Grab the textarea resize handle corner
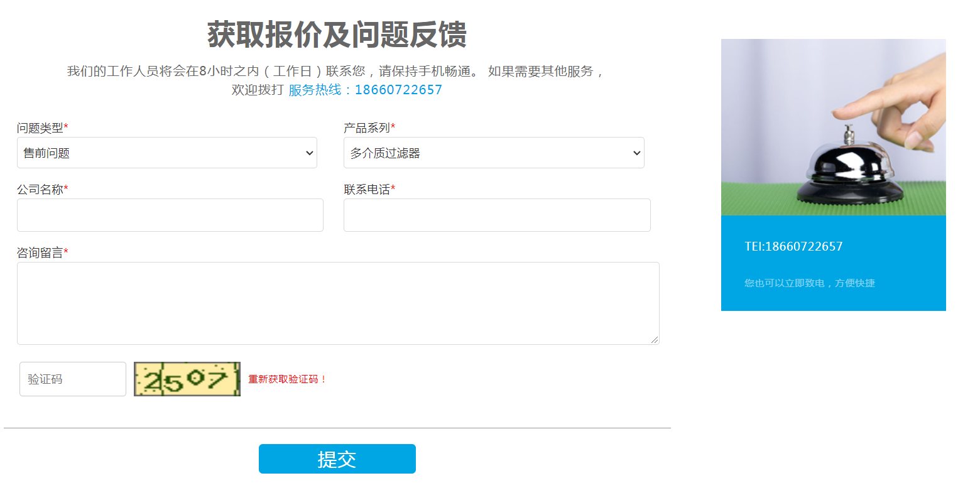 pos(655,340)
